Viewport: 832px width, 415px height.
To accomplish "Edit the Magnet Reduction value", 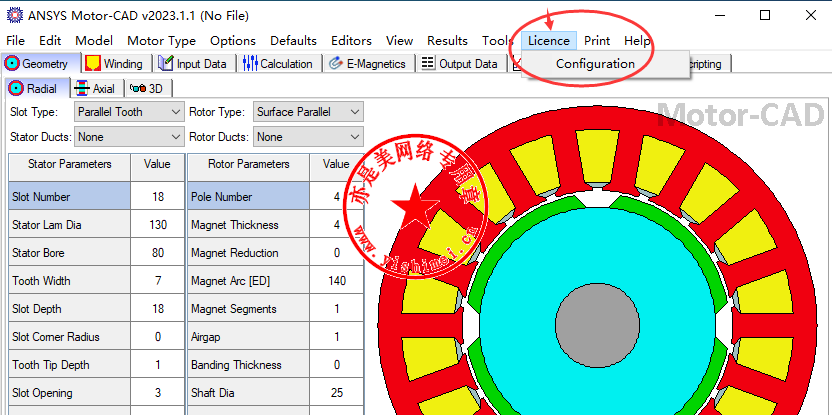I will [336, 253].
